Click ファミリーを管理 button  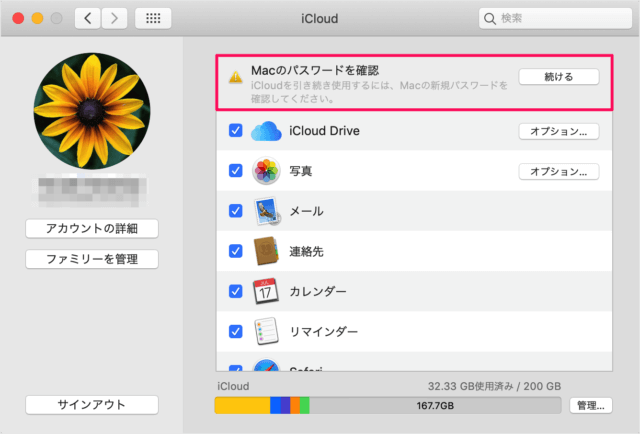[92, 259]
